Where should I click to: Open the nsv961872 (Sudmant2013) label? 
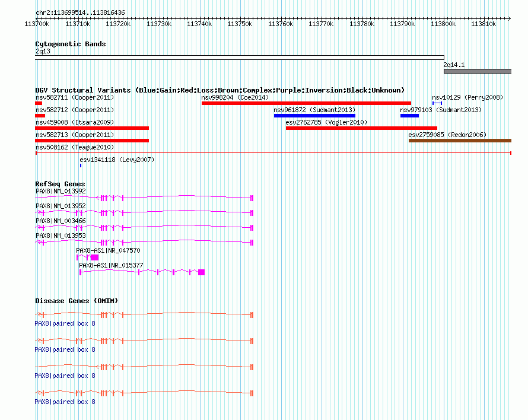(314, 110)
